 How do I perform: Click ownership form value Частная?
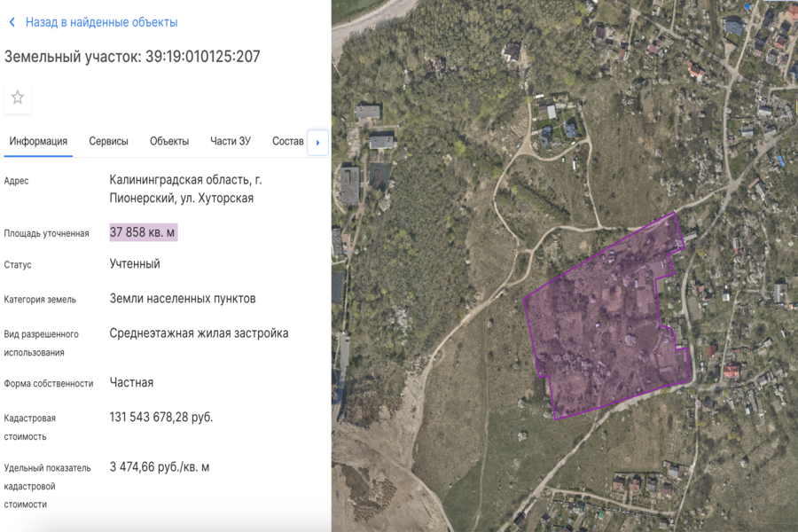(x=131, y=382)
